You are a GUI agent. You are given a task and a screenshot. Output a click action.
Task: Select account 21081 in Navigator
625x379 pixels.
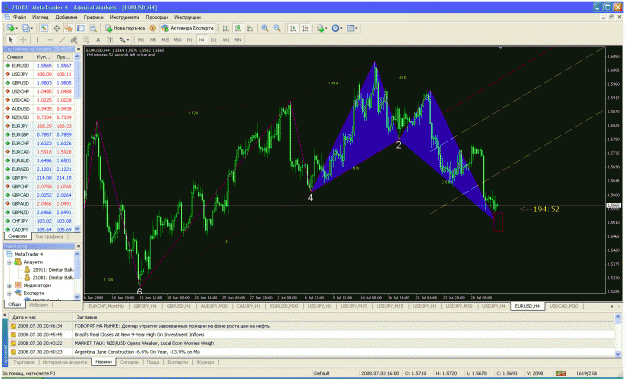[49, 277]
